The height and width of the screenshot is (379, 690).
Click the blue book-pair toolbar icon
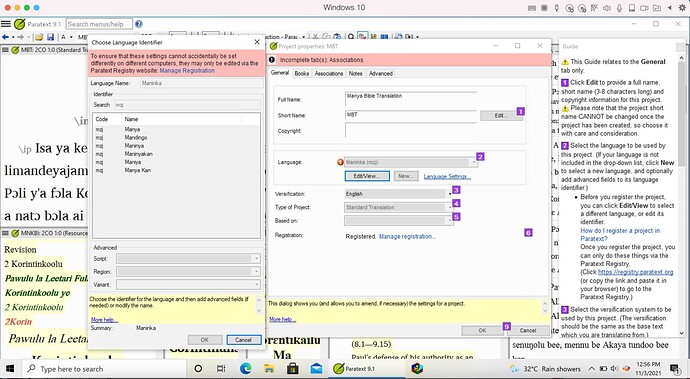tap(385, 37)
